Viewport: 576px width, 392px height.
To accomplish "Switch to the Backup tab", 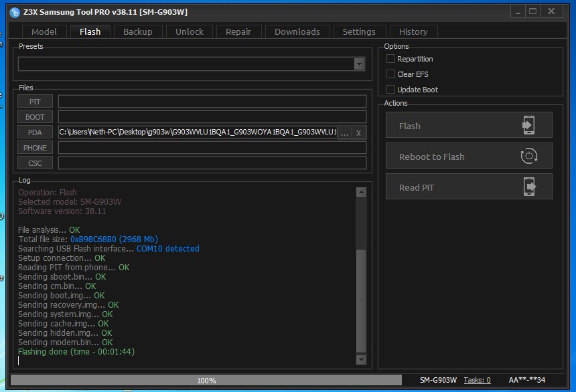I will pos(138,31).
